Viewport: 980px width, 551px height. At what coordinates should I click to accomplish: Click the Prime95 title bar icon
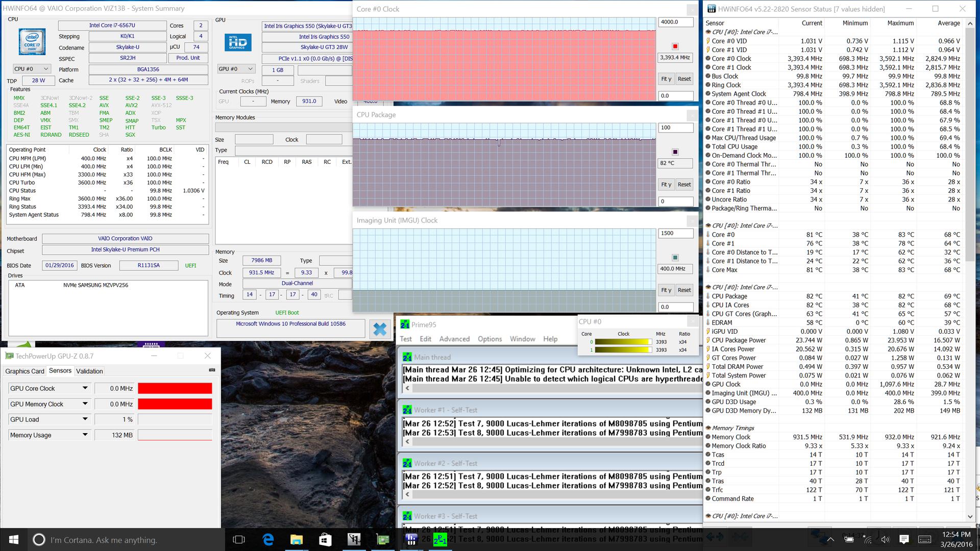point(405,324)
